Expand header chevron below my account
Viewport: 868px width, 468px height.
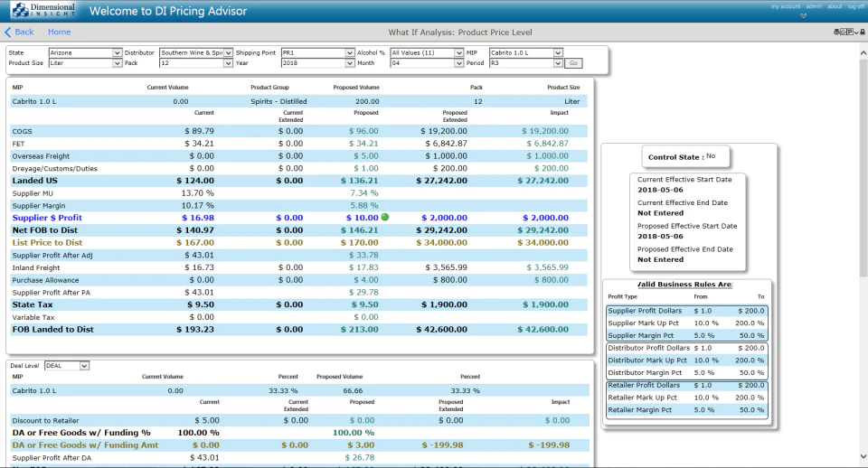(803, 15)
